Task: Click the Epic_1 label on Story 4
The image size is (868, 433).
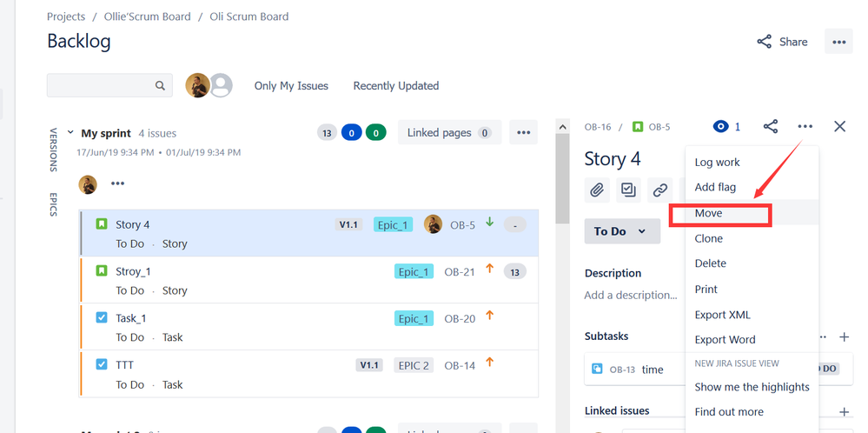Action: coord(393,224)
